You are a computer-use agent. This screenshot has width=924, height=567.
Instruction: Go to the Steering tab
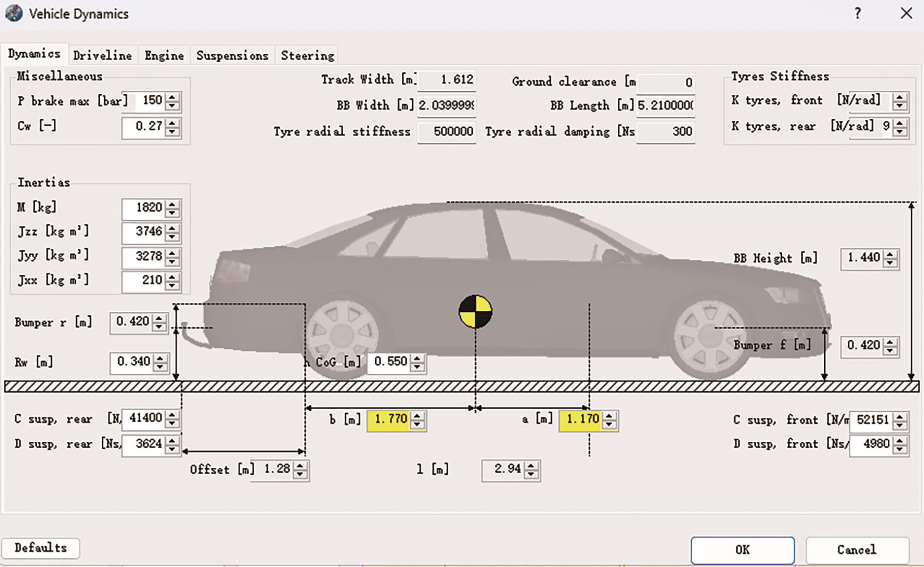pos(308,56)
